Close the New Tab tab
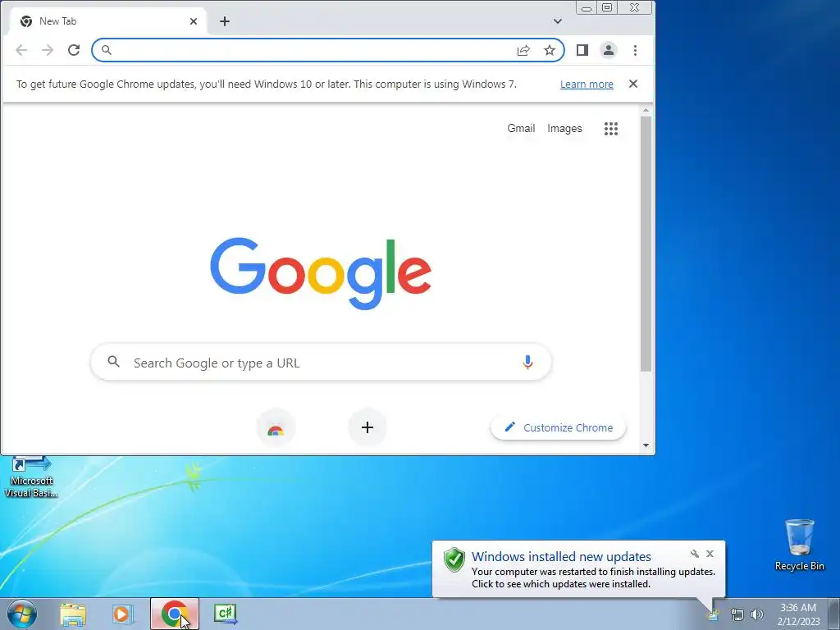 coord(194,21)
